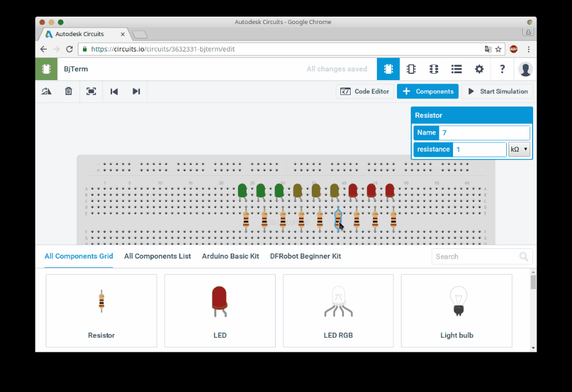The height and width of the screenshot is (392, 572).
Task: Click the browser reload icon
Action: 69,49
